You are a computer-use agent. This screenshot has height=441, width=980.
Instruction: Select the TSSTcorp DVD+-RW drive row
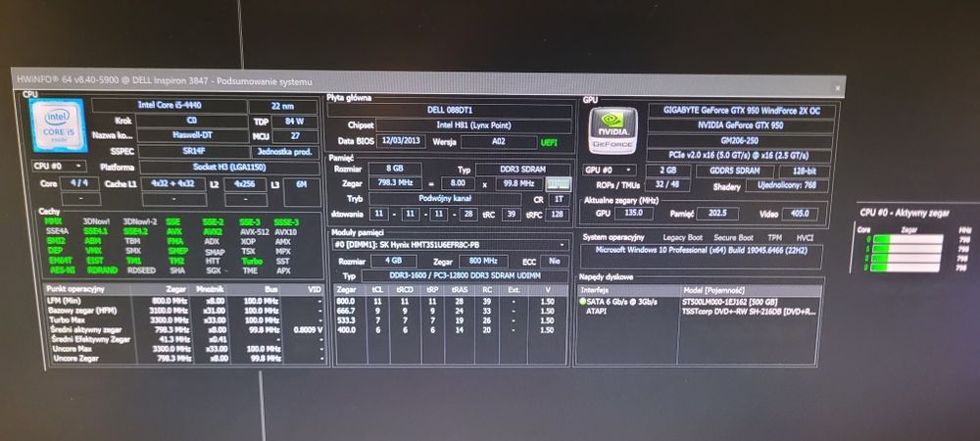click(x=698, y=311)
